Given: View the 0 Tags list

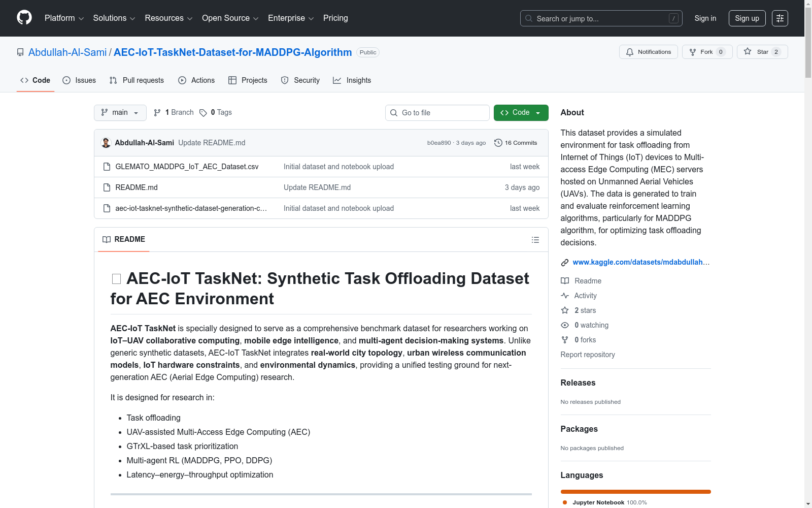Looking at the screenshot, I should [x=216, y=113].
